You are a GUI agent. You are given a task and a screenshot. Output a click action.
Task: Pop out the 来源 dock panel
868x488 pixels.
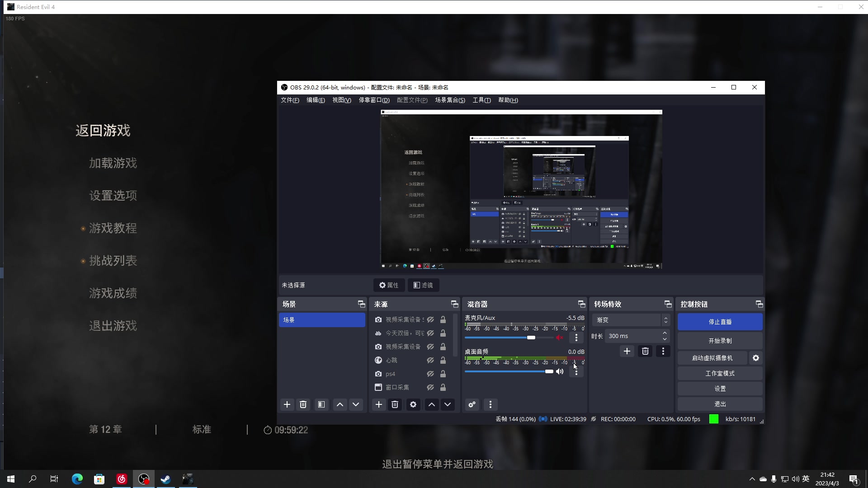point(454,304)
